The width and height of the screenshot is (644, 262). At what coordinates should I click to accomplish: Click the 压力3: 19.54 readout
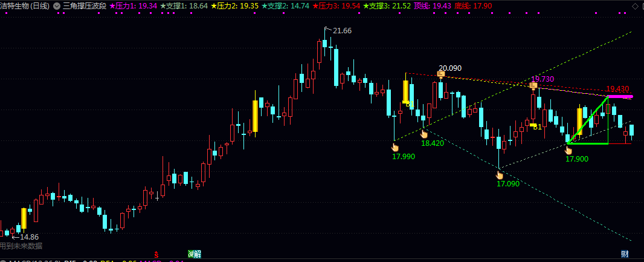click(x=336, y=6)
